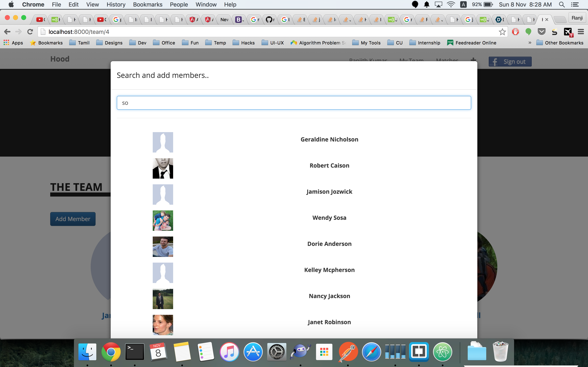Screen dimensions: 588x367
Task: Open the History menu
Action: coord(116,5)
